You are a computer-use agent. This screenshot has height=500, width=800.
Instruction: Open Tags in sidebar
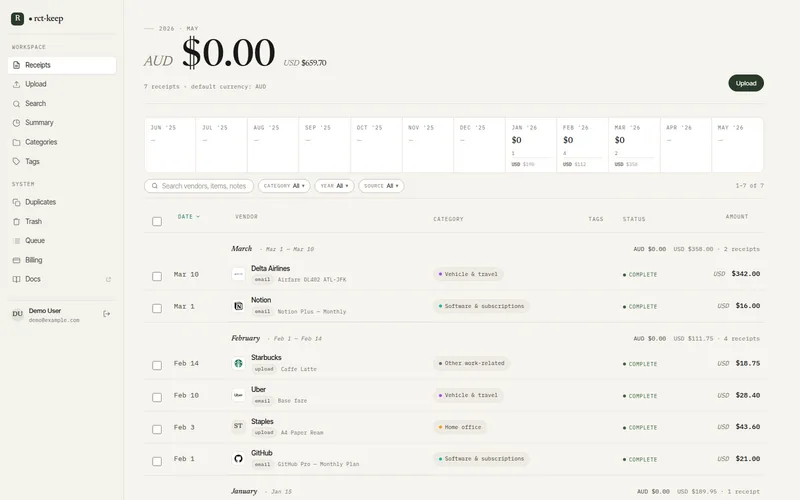click(x=62, y=162)
